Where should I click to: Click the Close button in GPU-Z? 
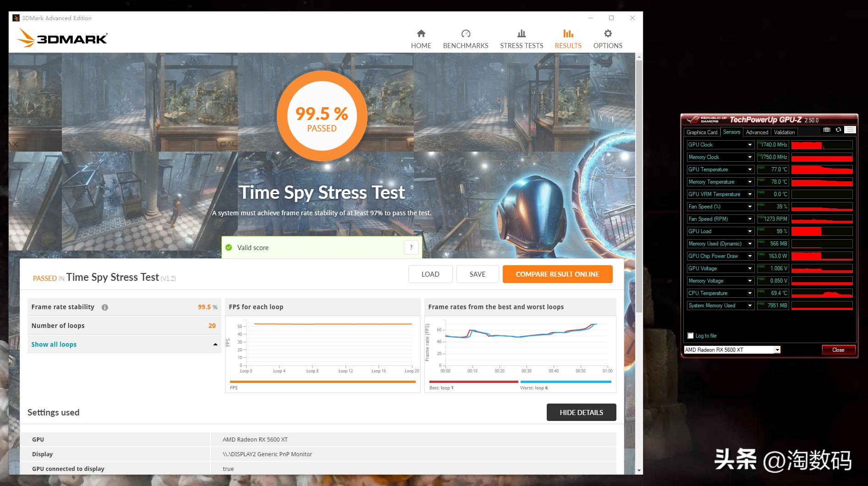click(838, 350)
